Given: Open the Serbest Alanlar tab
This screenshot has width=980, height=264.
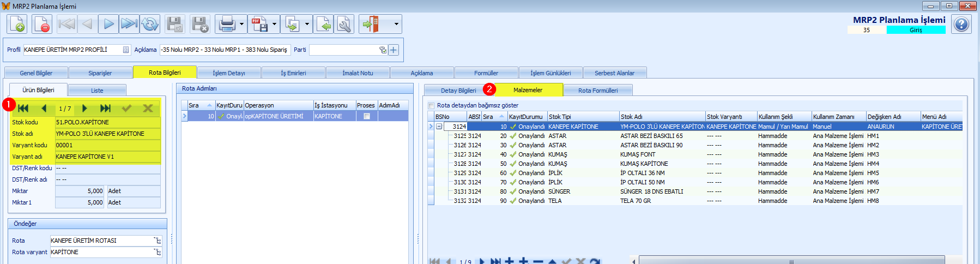Looking at the screenshot, I should [x=614, y=73].
